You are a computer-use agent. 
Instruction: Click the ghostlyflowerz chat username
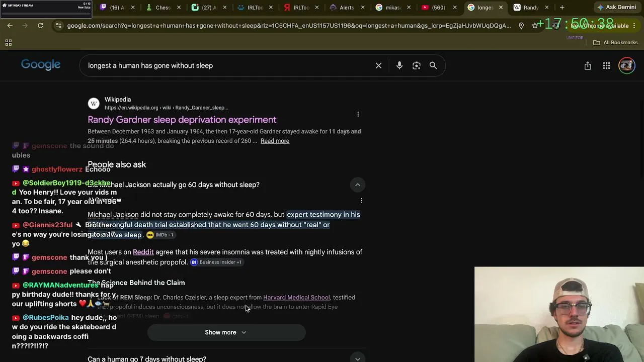(x=57, y=169)
